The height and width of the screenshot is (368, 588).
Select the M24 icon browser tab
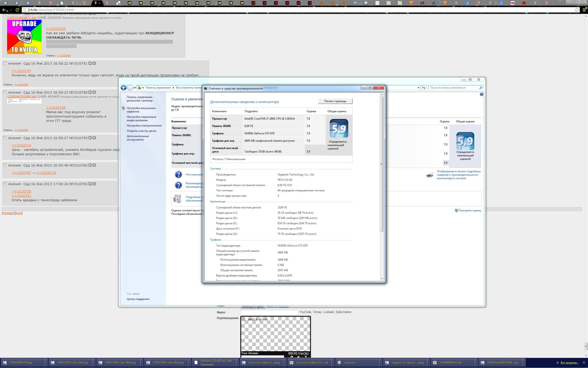118,3
